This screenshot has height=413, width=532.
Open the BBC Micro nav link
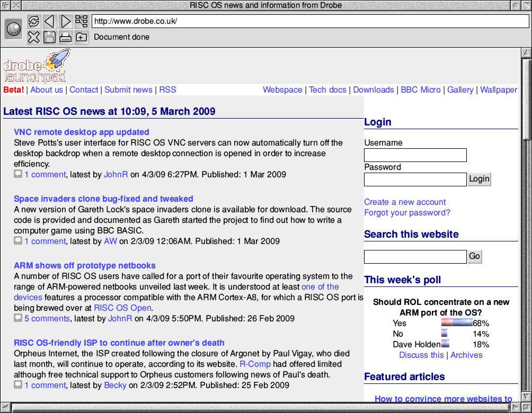420,90
